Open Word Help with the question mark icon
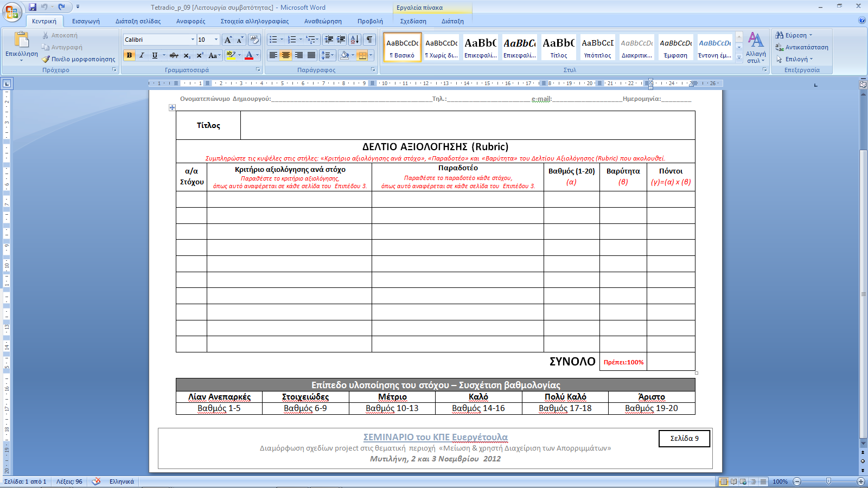 (862, 21)
